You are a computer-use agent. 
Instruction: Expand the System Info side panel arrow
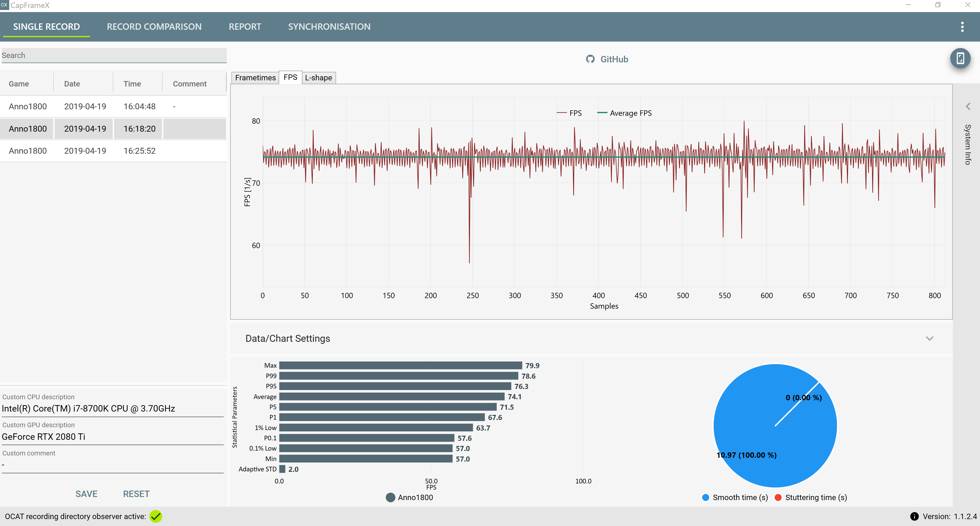(x=968, y=106)
